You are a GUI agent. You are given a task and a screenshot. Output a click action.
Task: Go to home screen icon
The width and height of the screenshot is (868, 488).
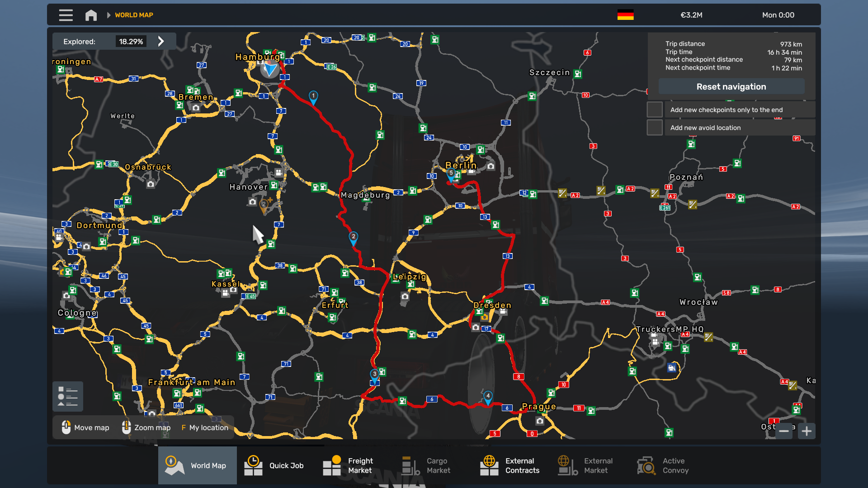[x=91, y=15]
